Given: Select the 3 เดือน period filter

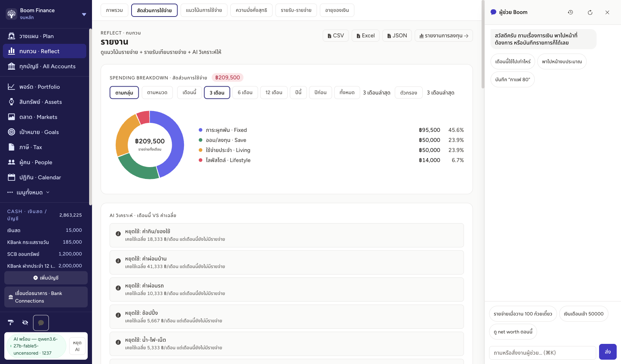Looking at the screenshot, I should click(217, 92).
